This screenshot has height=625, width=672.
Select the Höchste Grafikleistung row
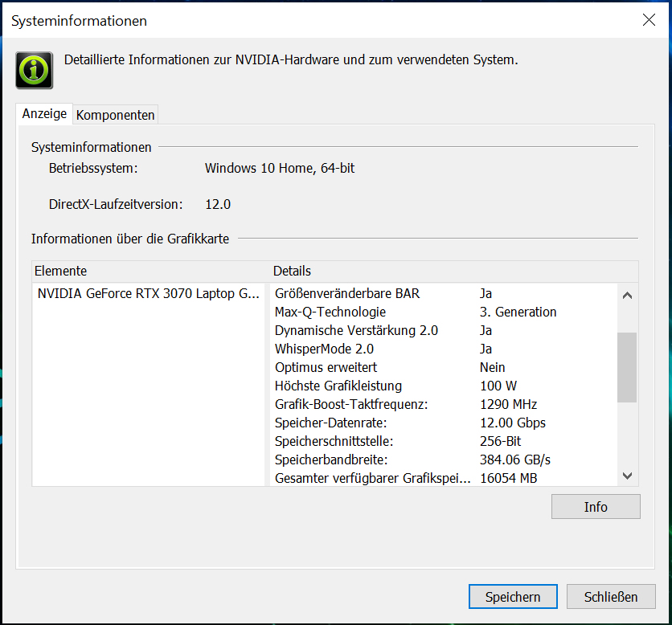coord(338,386)
